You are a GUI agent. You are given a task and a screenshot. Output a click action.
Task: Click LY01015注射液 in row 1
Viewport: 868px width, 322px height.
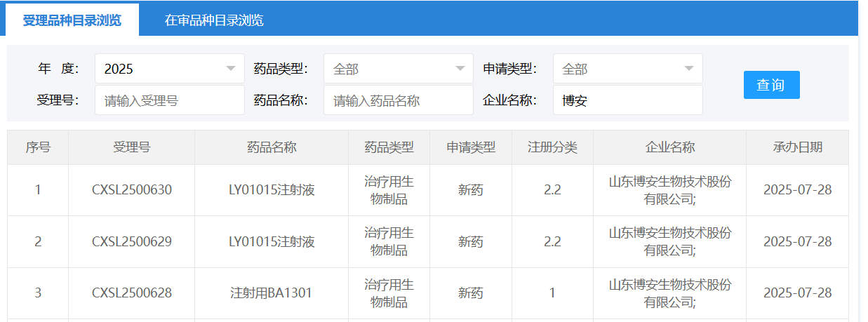pyautogui.click(x=272, y=190)
